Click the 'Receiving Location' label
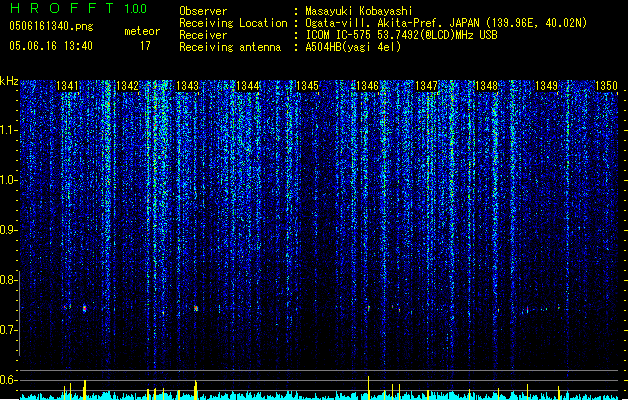Viewport: 629px width, 400px height. (233, 23)
